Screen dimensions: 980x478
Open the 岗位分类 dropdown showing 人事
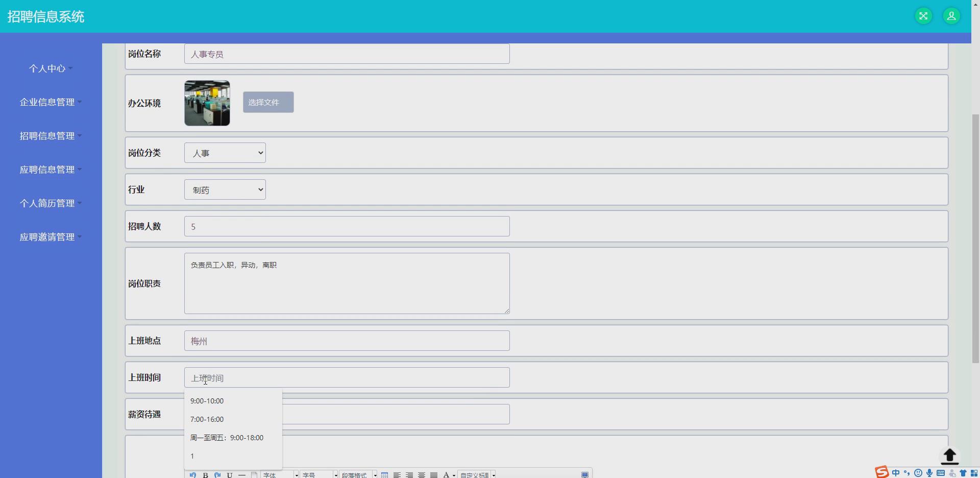[225, 153]
